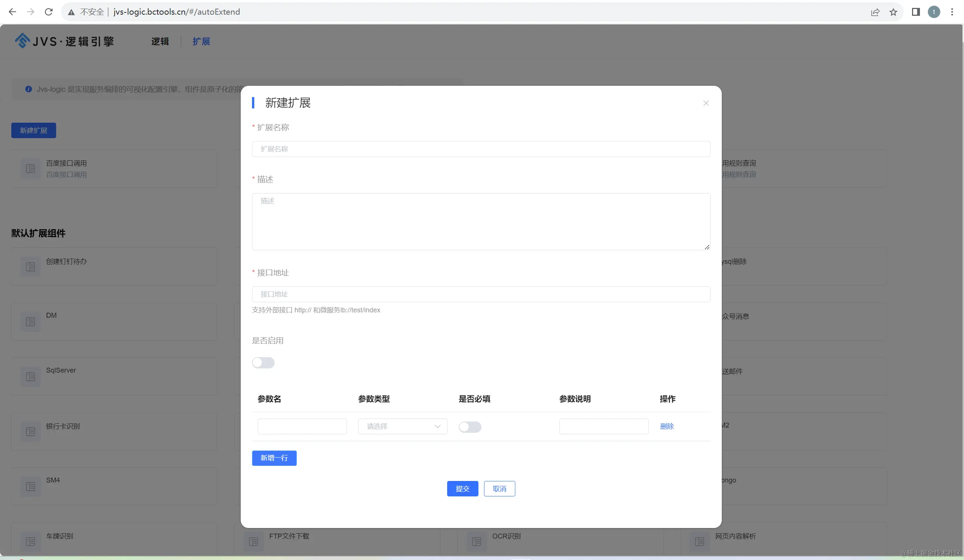The height and width of the screenshot is (560, 964).
Task: Open the browser side panel icon
Action: click(x=915, y=12)
